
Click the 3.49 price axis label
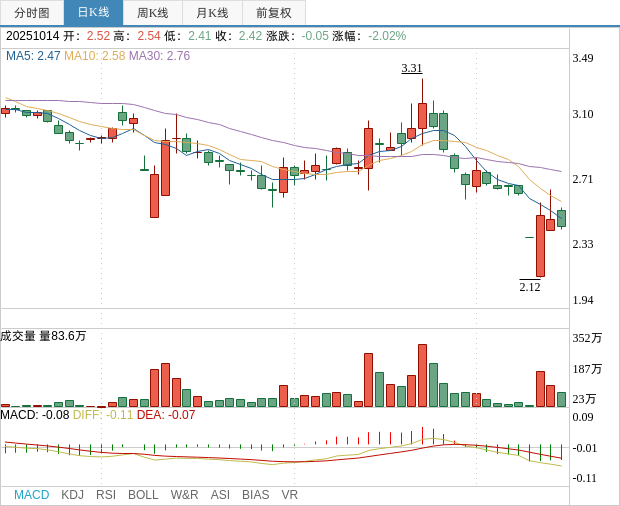[x=583, y=58]
